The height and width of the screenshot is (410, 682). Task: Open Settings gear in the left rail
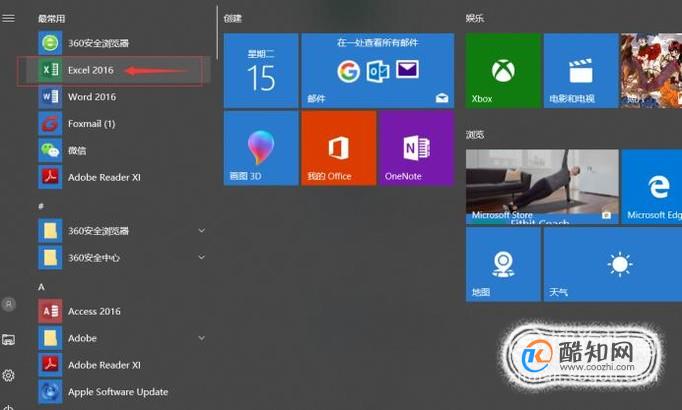[x=8, y=375]
